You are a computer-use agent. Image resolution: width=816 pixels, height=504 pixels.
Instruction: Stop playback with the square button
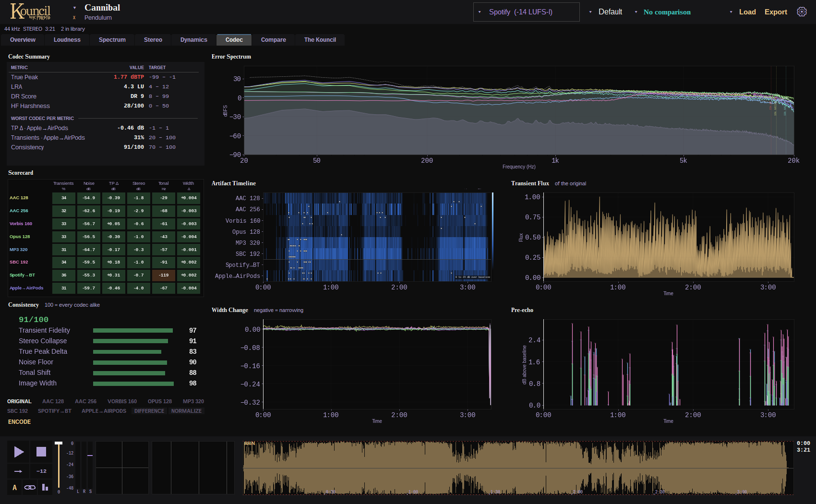pos(41,452)
